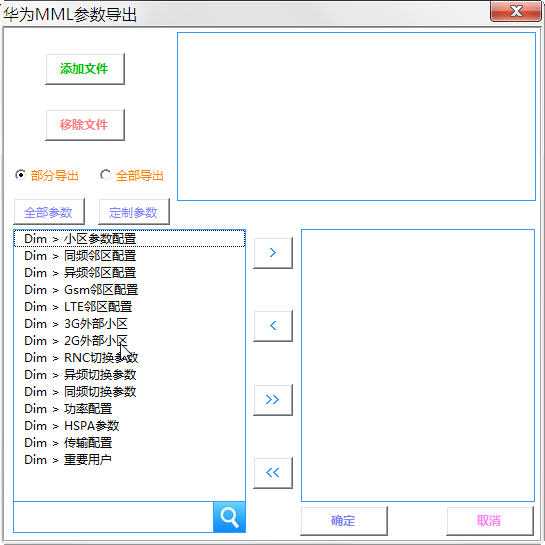Click inside the selected parameters list box

(418, 365)
